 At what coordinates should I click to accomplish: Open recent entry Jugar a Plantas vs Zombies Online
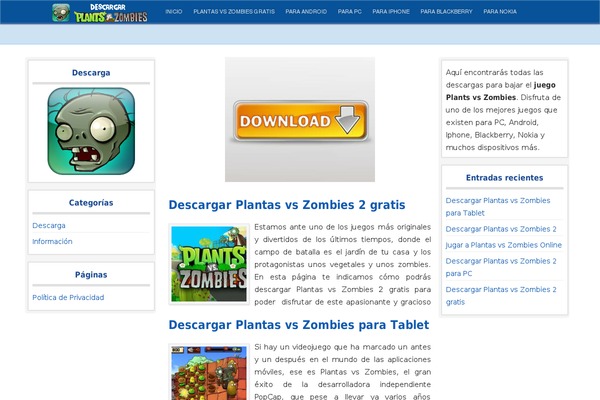[504, 245]
